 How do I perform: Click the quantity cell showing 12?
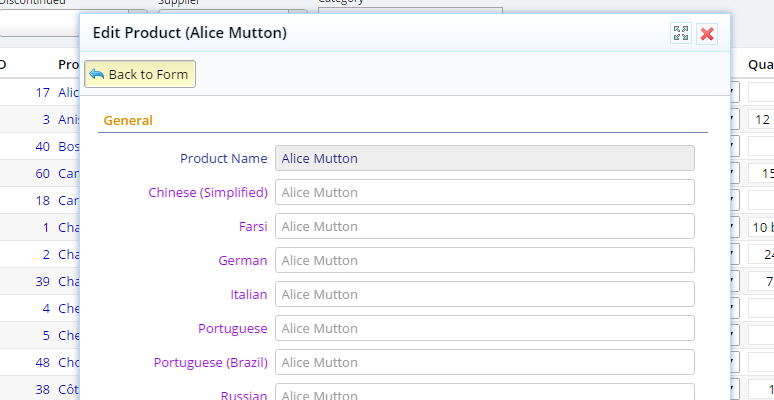[761, 120]
